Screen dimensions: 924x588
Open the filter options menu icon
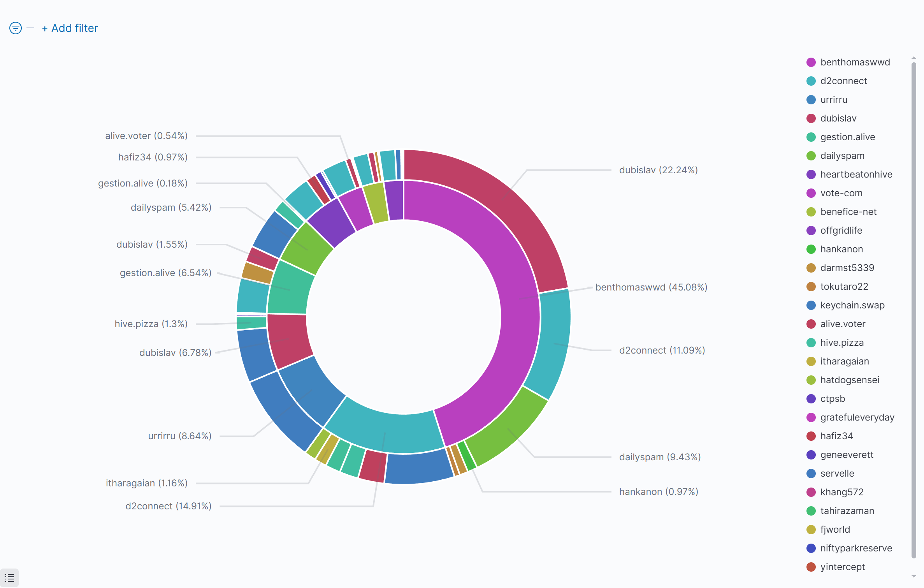pyautogui.click(x=16, y=28)
